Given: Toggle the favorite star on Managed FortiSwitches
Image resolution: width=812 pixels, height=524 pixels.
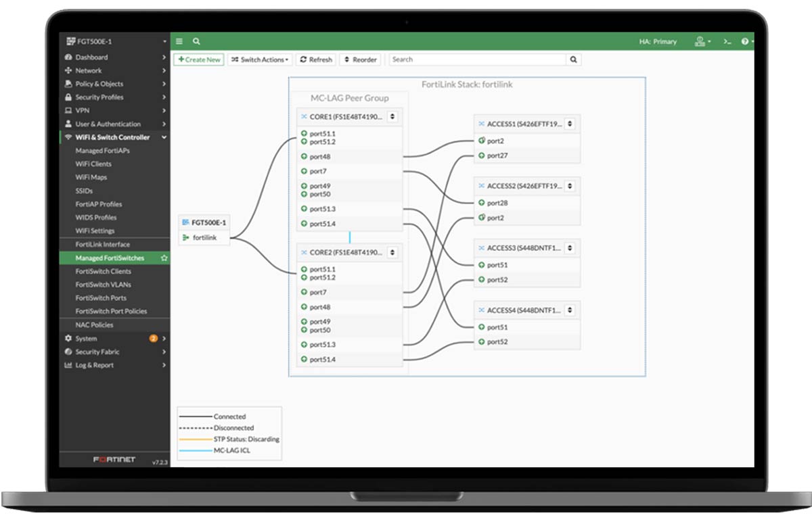Looking at the screenshot, I should (164, 258).
